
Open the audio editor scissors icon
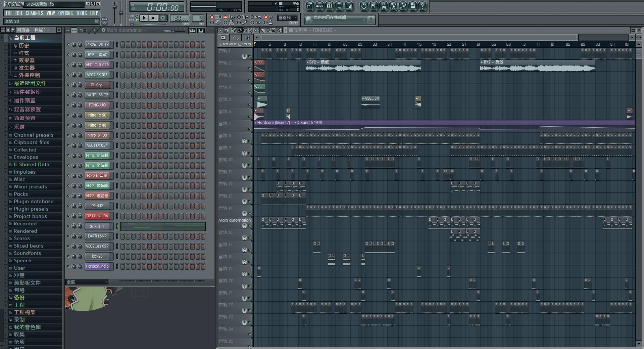tap(393, 6)
